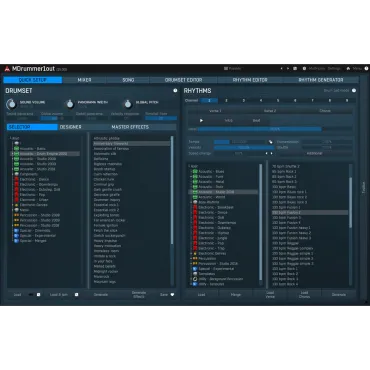Select rhythm channel 1
This screenshot has width=370, height=370.
pos(209,100)
